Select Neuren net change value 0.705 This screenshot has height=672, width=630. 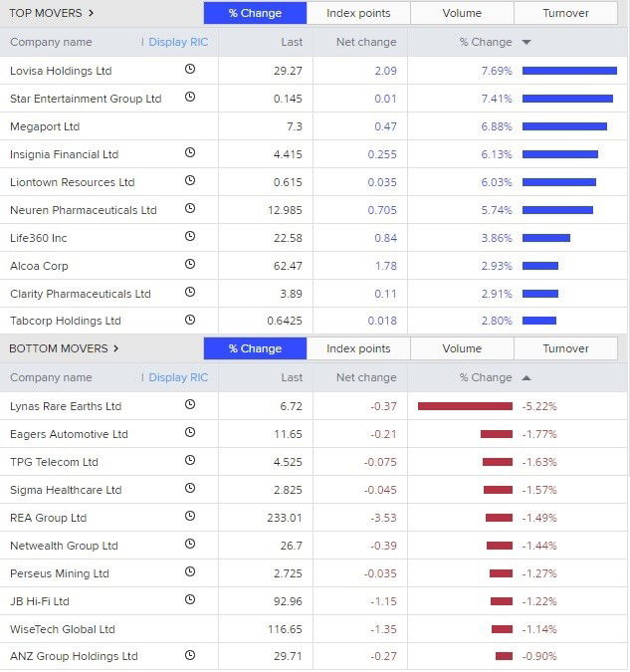point(382,210)
